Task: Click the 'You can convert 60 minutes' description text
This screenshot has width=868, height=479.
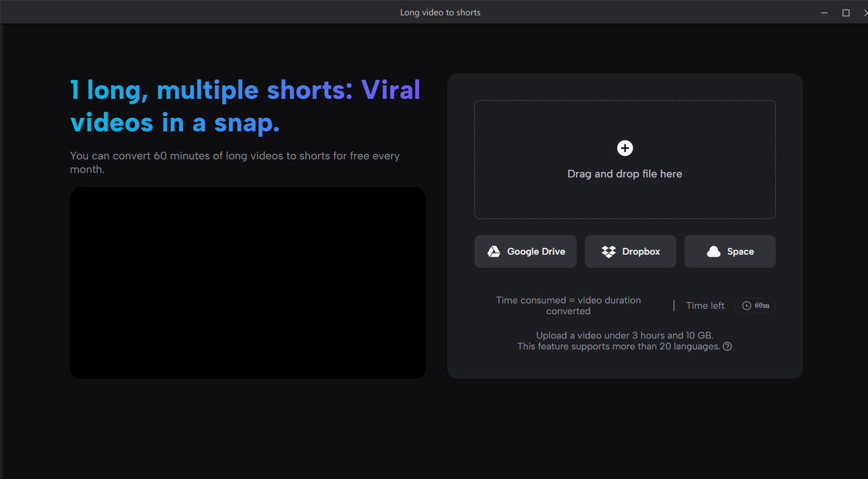Action: 235,163
